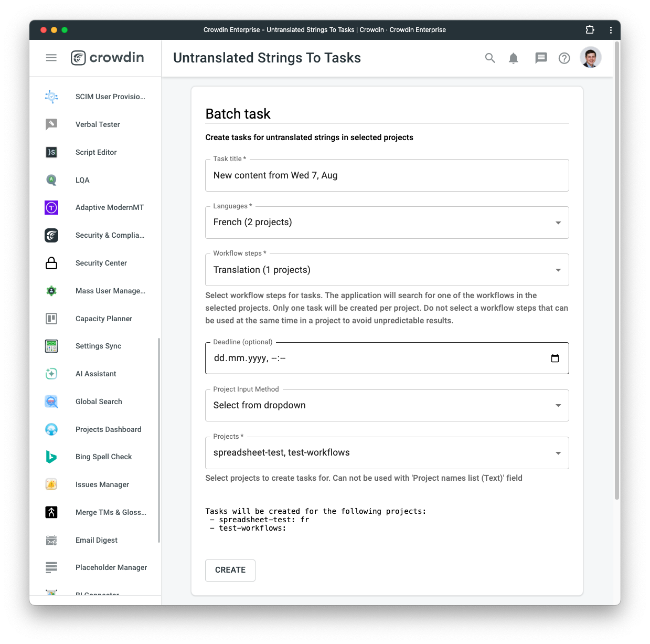Click the LQA icon
Viewport: 650px width, 644px height.
51,180
